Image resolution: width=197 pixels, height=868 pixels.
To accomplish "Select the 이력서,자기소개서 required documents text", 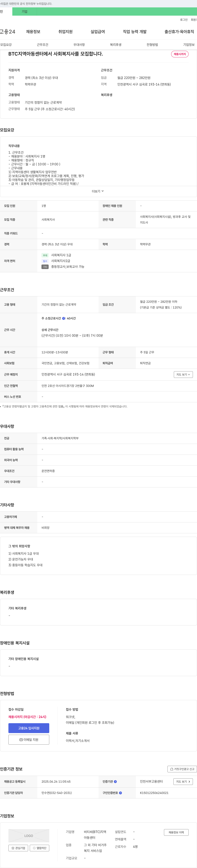I will [x=78, y=741].
